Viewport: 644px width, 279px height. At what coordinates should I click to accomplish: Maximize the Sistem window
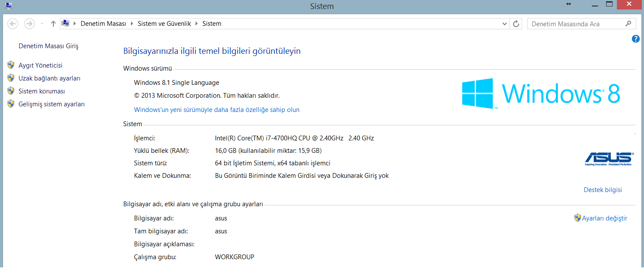tap(609, 4)
